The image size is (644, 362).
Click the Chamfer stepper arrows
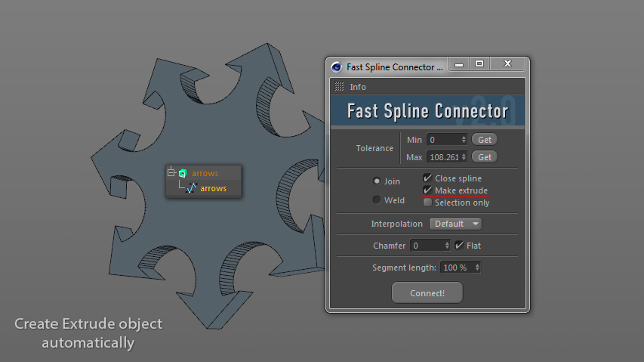click(x=447, y=246)
